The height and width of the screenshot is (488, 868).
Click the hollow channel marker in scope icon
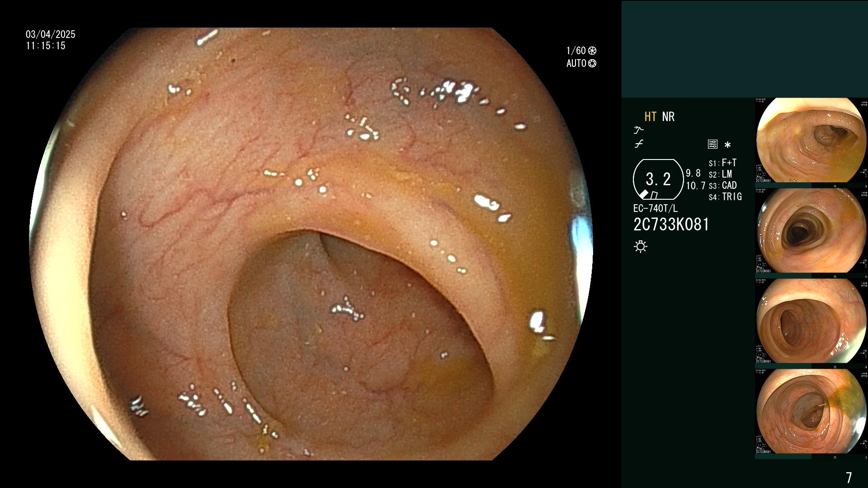(x=654, y=195)
